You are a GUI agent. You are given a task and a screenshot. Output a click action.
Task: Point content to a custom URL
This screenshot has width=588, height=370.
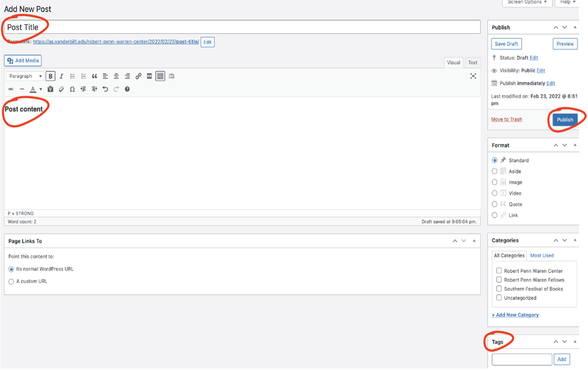[x=11, y=281]
